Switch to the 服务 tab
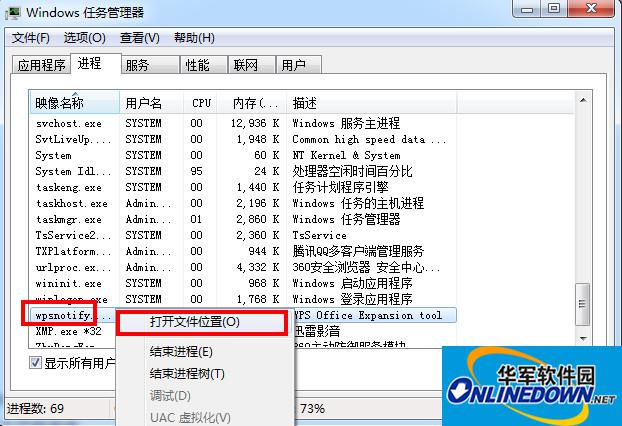The height and width of the screenshot is (426, 622). click(139, 66)
